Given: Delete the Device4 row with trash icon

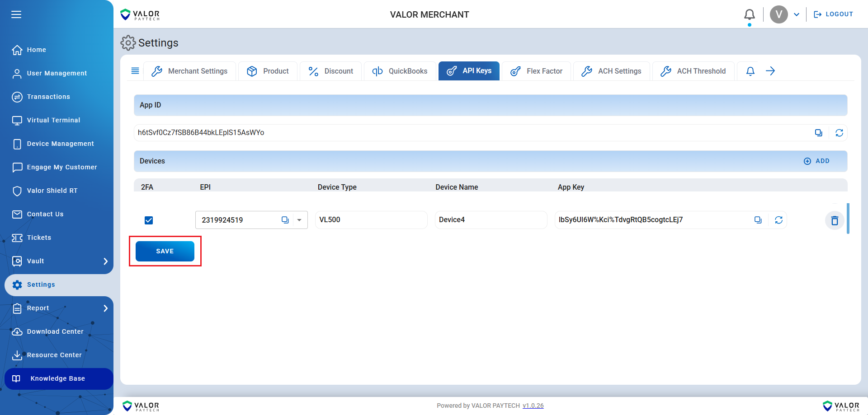Looking at the screenshot, I should pyautogui.click(x=835, y=221).
